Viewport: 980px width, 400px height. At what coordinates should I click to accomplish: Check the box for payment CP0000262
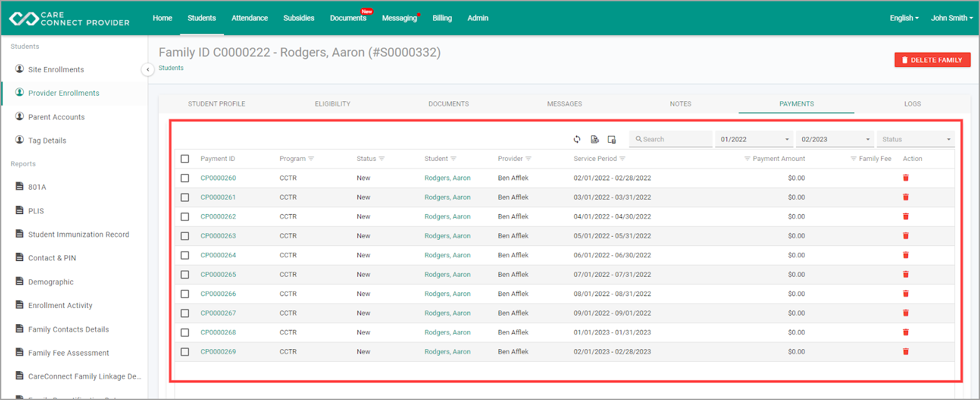(185, 217)
